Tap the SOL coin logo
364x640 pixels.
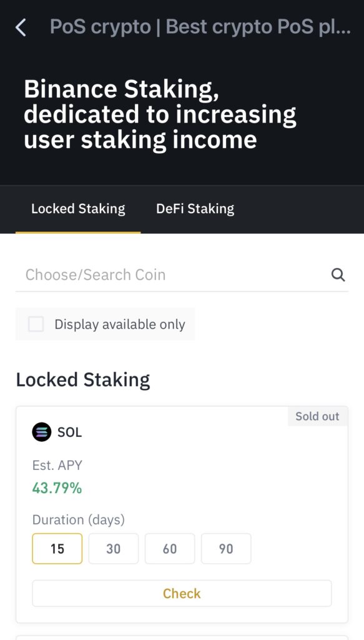42,432
